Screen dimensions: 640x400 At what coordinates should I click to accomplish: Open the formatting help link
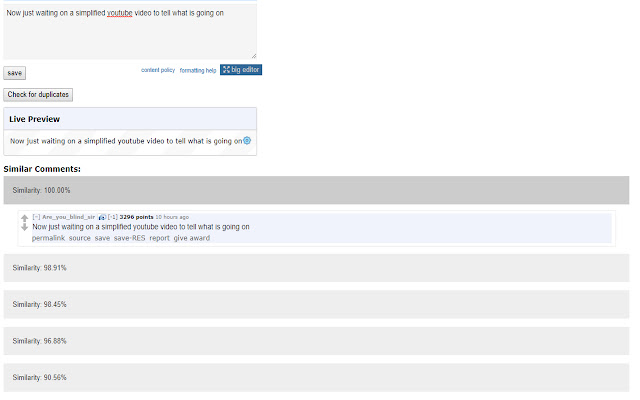coord(198,70)
